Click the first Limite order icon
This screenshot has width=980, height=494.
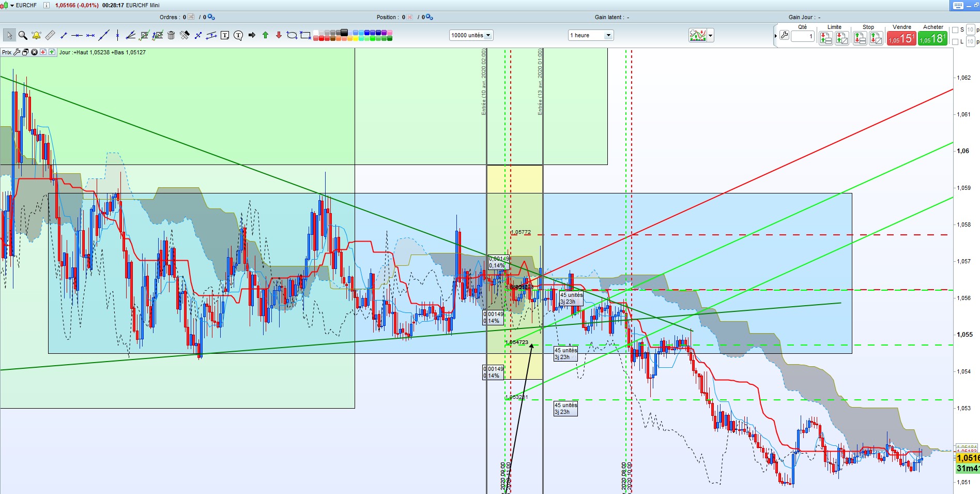(826, 38)
